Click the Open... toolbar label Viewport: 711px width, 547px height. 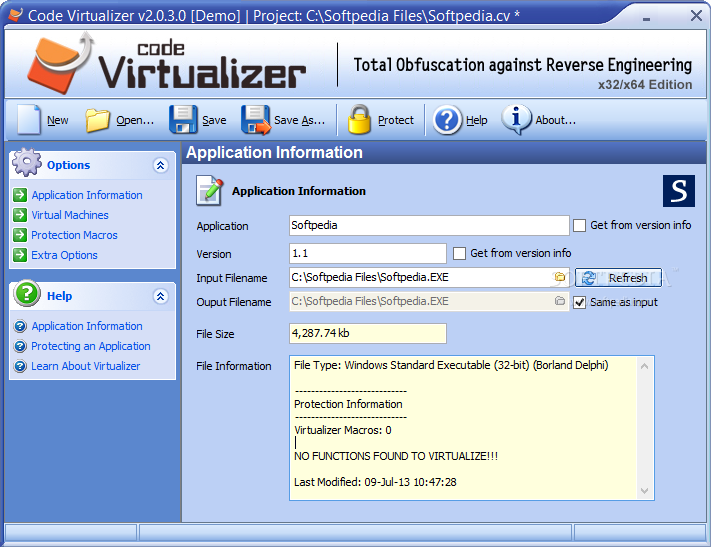pyautogui.click(x=135, y=120)
